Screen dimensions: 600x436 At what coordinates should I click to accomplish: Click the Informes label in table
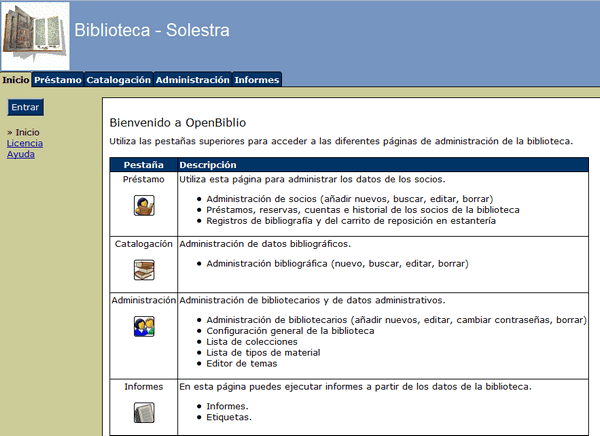point(143,387)
